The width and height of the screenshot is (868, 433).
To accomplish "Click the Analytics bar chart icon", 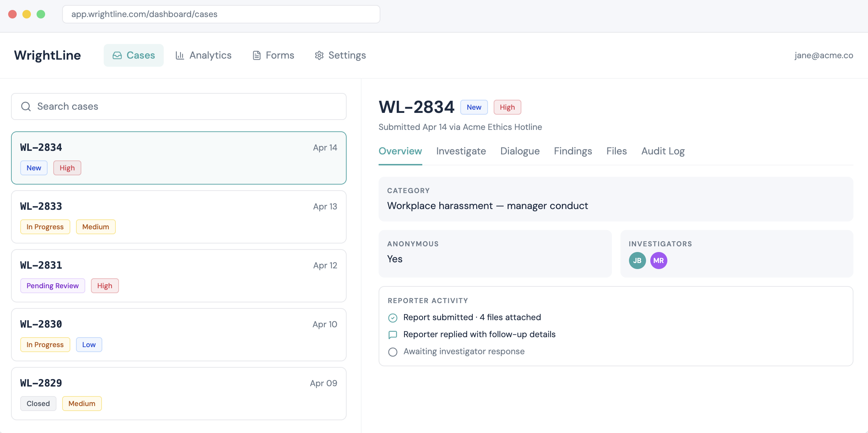I will tap(180, 55).
